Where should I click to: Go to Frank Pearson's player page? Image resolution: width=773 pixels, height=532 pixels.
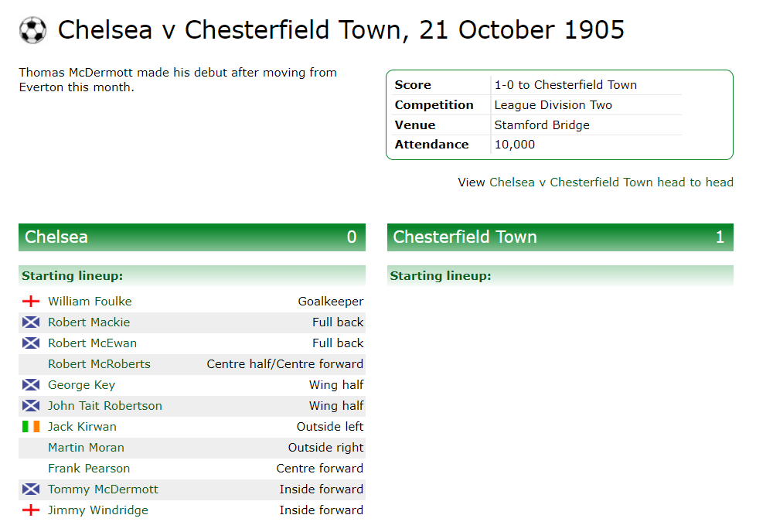click(x=89, y=469)
